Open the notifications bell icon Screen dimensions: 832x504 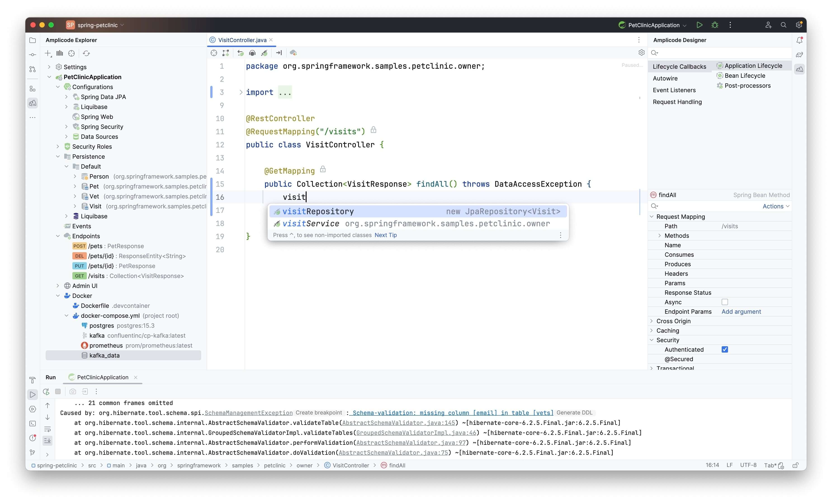(799, 40)
